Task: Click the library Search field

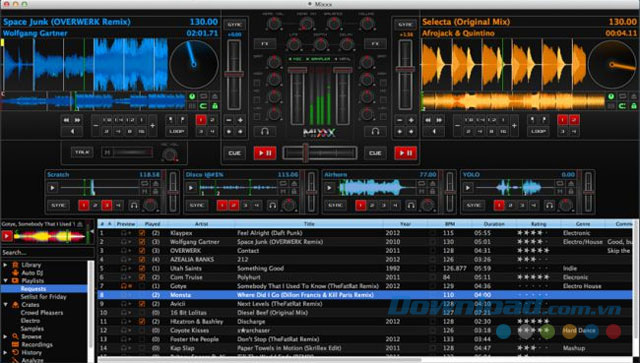Action: pyautogui.click(x=47, y=252)
